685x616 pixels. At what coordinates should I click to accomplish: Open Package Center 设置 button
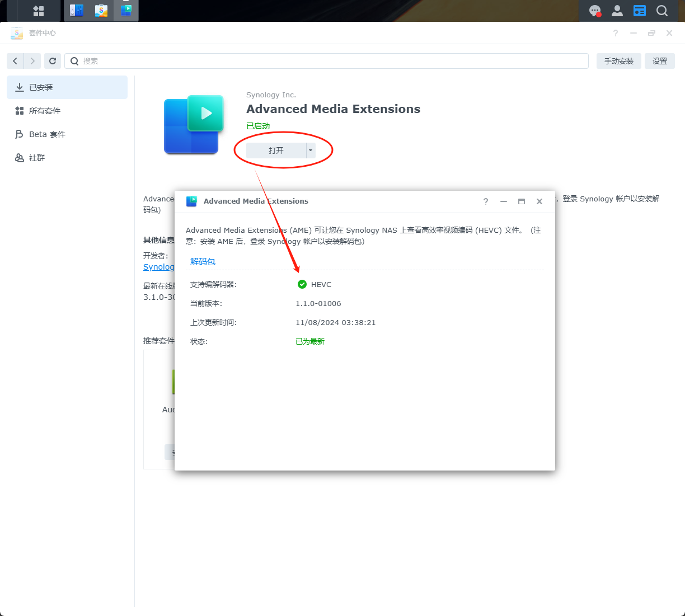point(660,61)
